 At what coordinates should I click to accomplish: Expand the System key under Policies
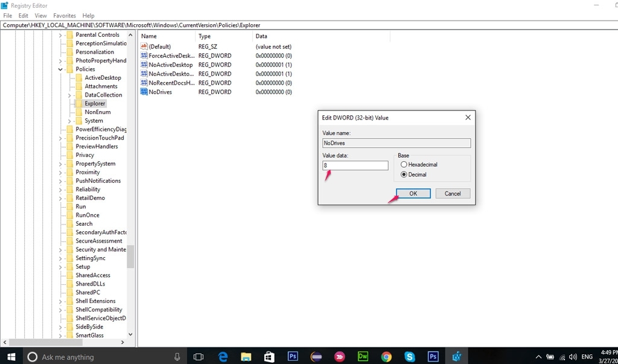[69, 121]
